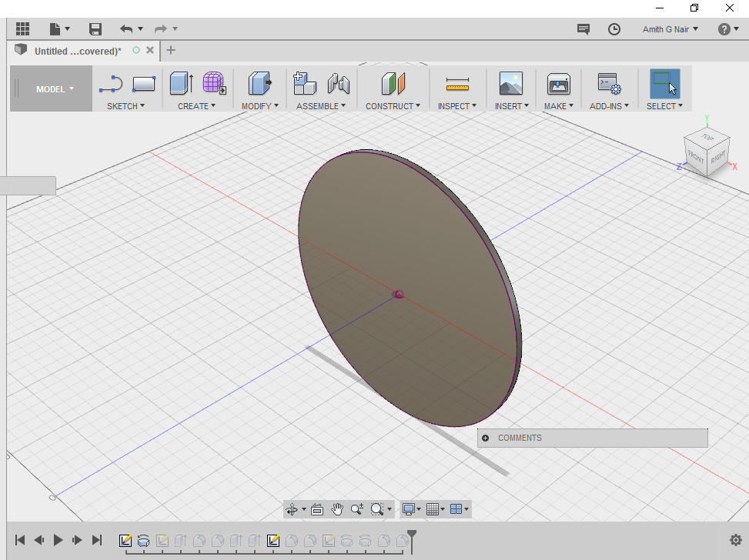Expand the INSERT menu
Viewport: 749px width, 560px height.
pyautogui.click(x=512, y=106)
